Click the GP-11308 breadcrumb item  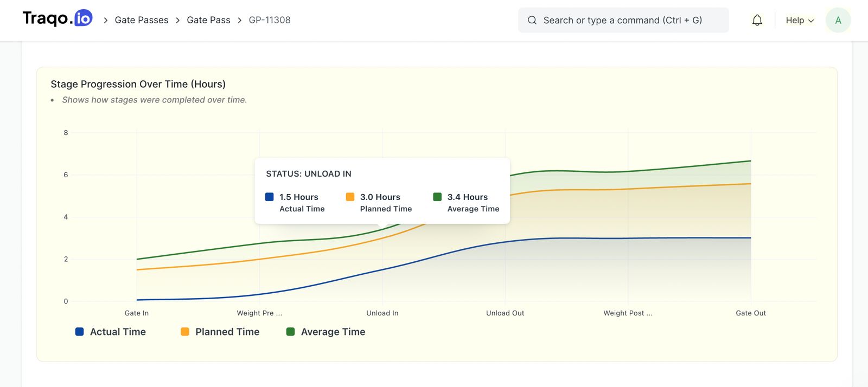(270, 20)
